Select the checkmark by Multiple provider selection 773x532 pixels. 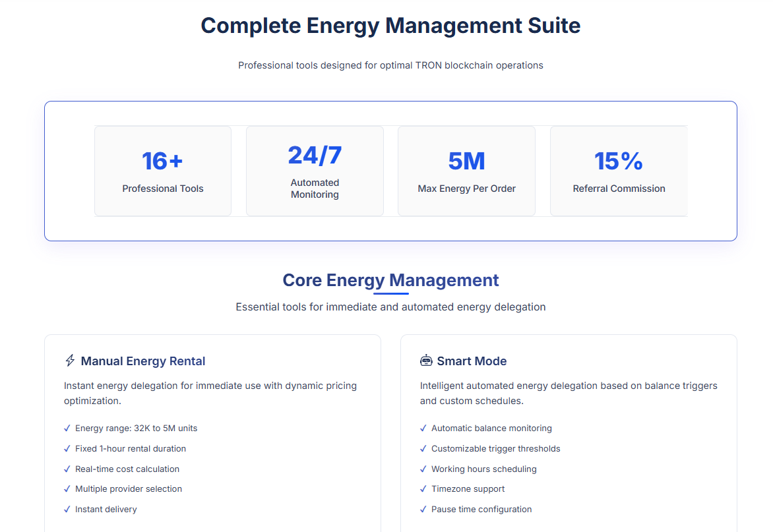coord(67,489)
